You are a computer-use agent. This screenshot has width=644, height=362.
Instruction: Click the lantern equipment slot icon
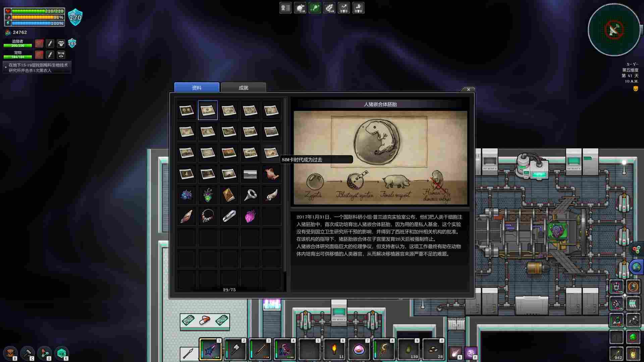633,354
